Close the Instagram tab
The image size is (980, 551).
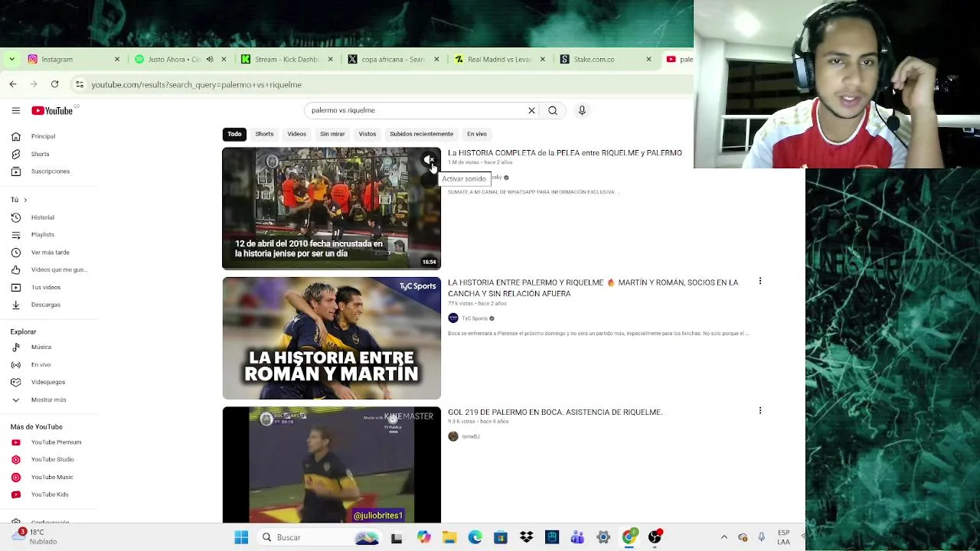coord(117,59)
